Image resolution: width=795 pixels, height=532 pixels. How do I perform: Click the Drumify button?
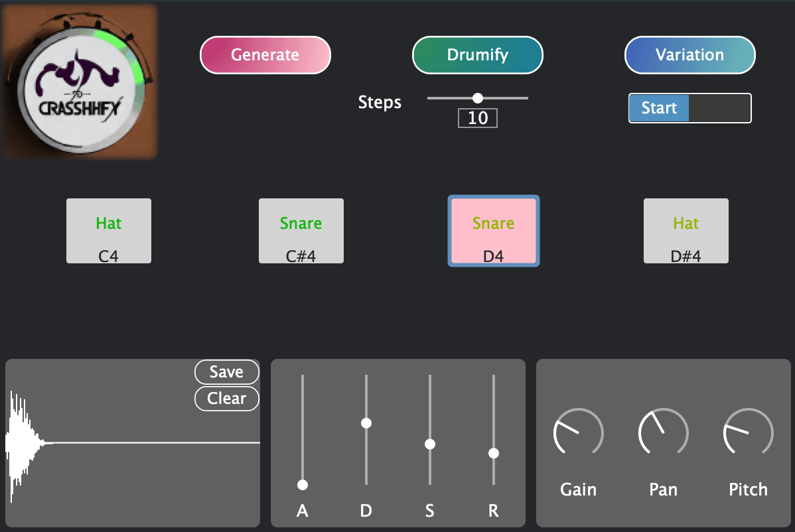point(478,54)
